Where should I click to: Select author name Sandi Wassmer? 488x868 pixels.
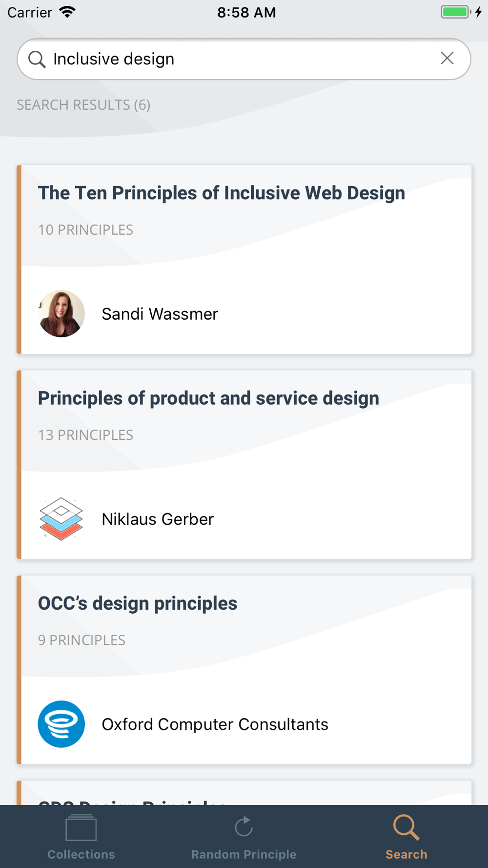click(160, 314)
